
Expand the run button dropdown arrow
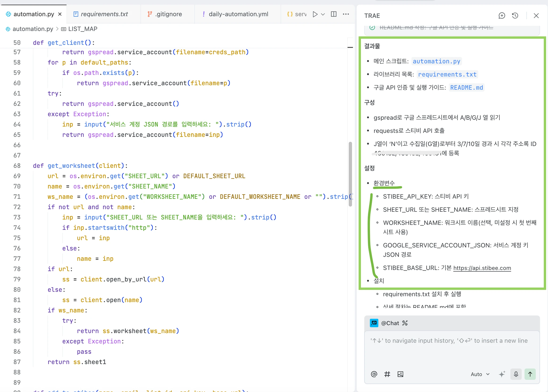323,14
